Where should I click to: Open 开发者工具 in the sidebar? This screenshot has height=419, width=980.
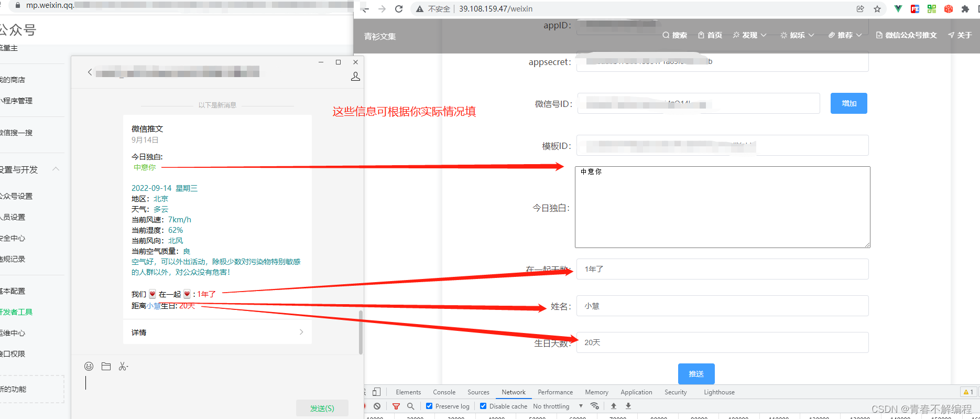coord(16,311)
